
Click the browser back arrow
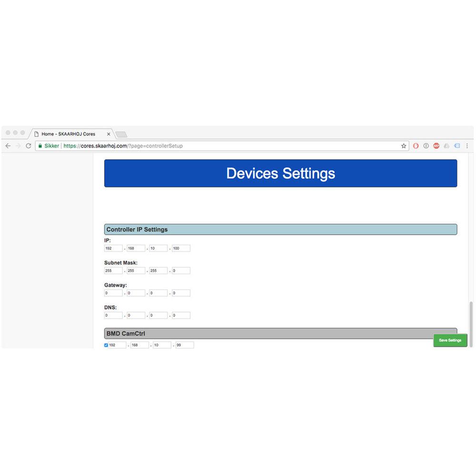[x=8, y=146]
